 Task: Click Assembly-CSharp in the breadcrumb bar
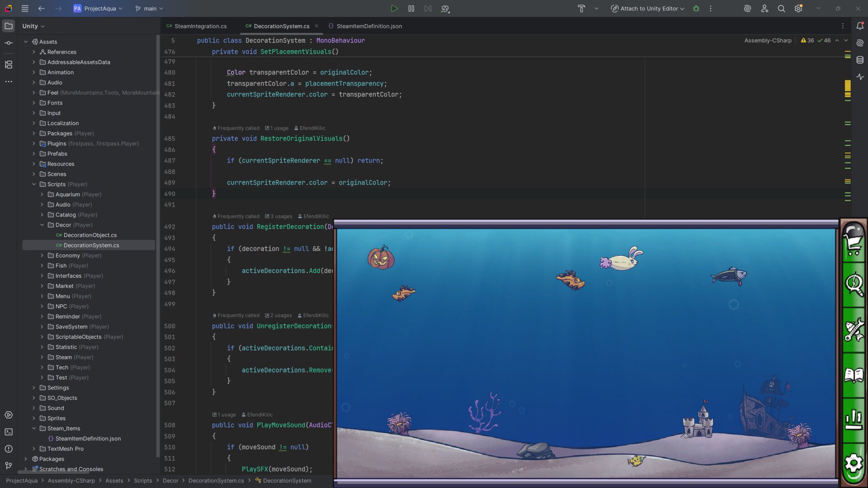pos(71,480)
